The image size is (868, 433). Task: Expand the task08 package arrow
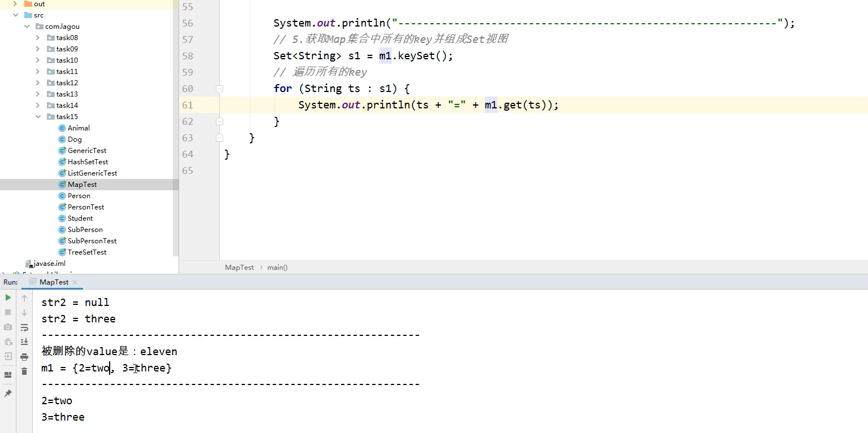click(38, 38)
